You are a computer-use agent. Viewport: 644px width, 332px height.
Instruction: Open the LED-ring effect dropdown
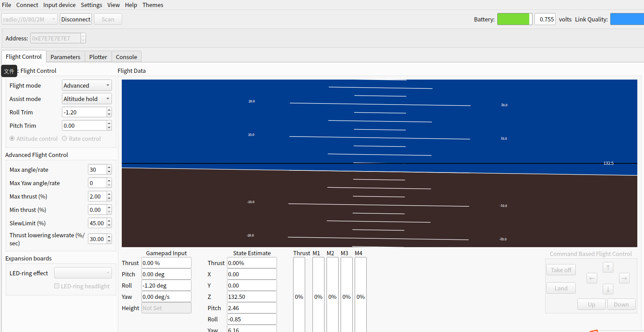pyautogui.click(x=83, y=273)
